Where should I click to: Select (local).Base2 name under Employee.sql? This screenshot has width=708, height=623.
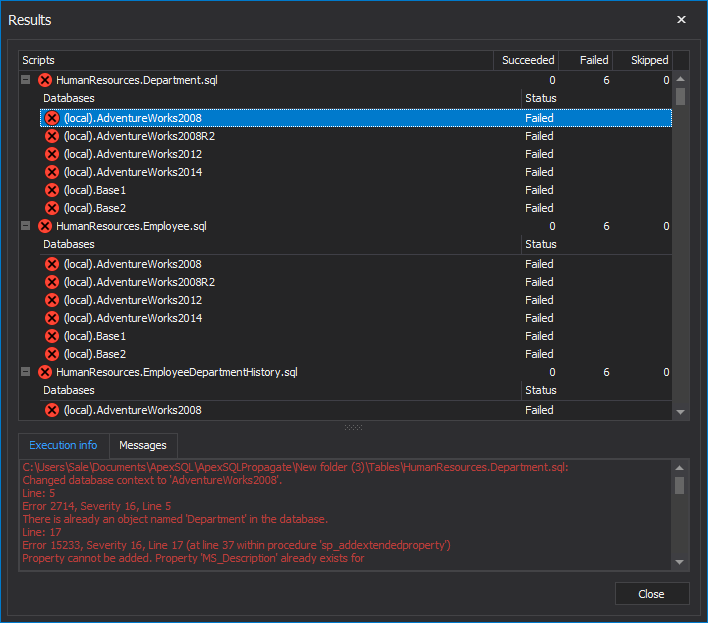(95, 354)
